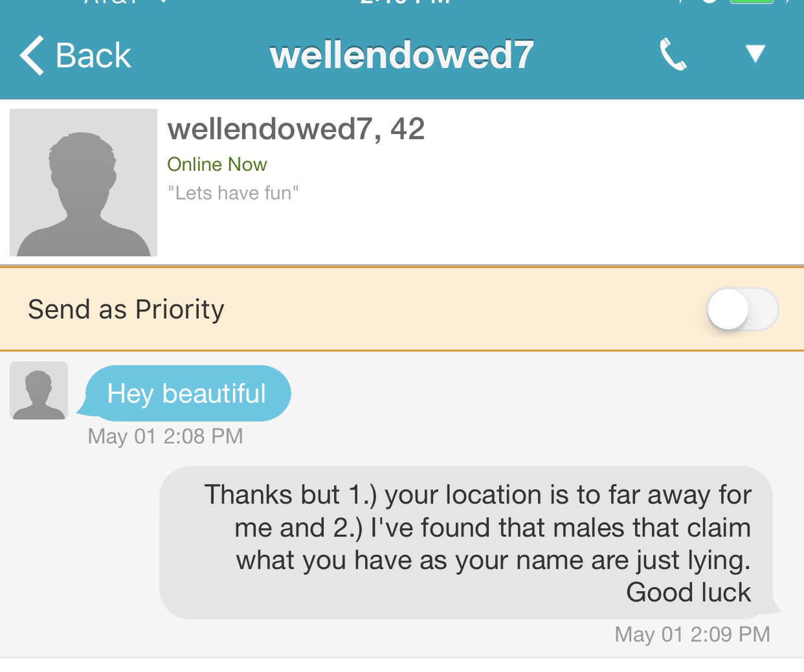The width and height of the screenshot is (804, 672).
Task: Tap the phone call icon
Action: [673, 54]
